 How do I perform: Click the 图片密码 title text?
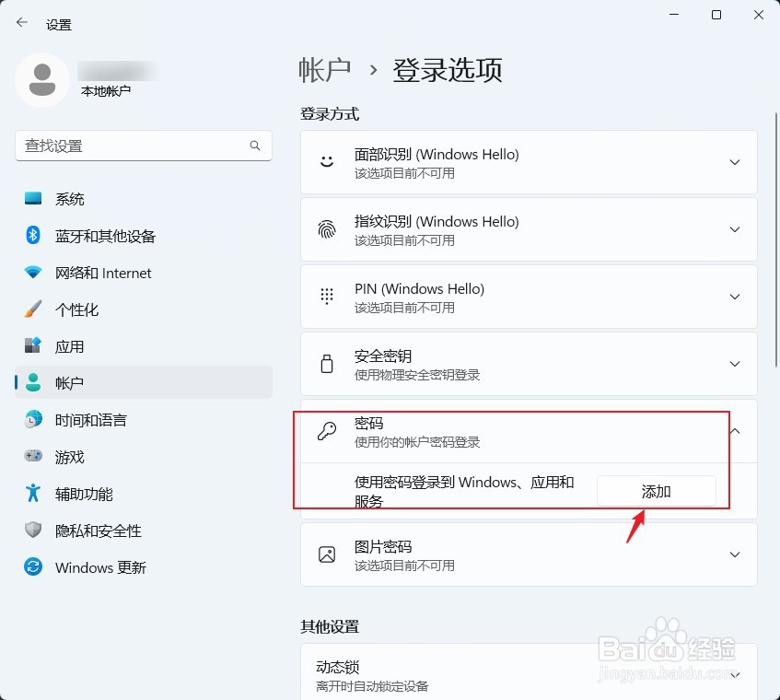pos(383,546)
